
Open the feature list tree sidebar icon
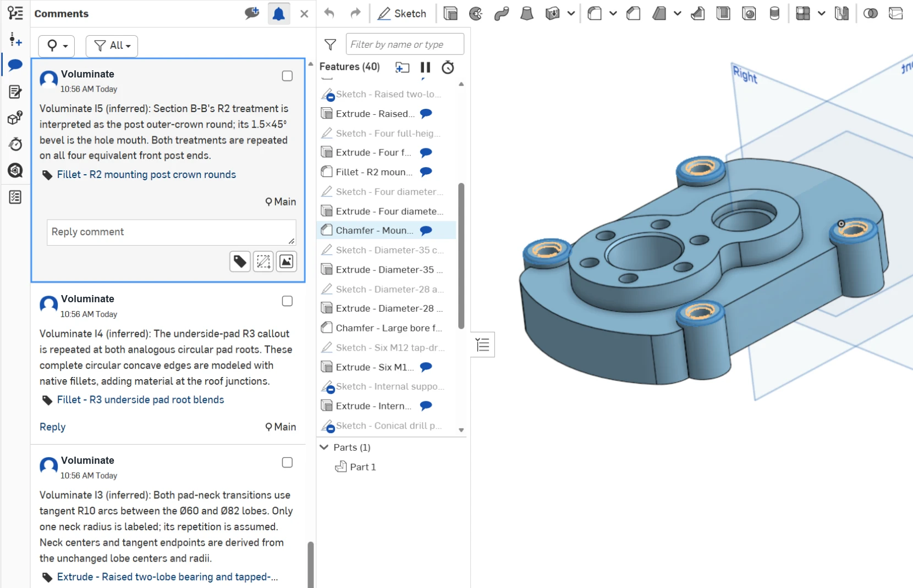click(15, 13)
